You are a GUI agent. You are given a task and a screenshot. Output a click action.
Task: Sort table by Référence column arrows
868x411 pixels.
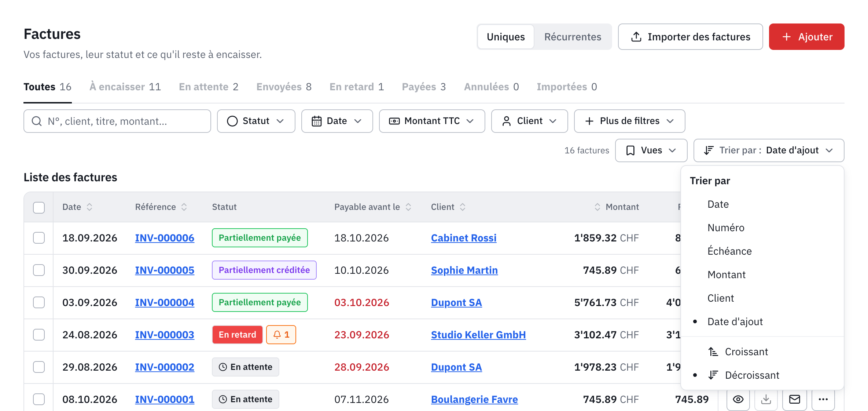184,207
